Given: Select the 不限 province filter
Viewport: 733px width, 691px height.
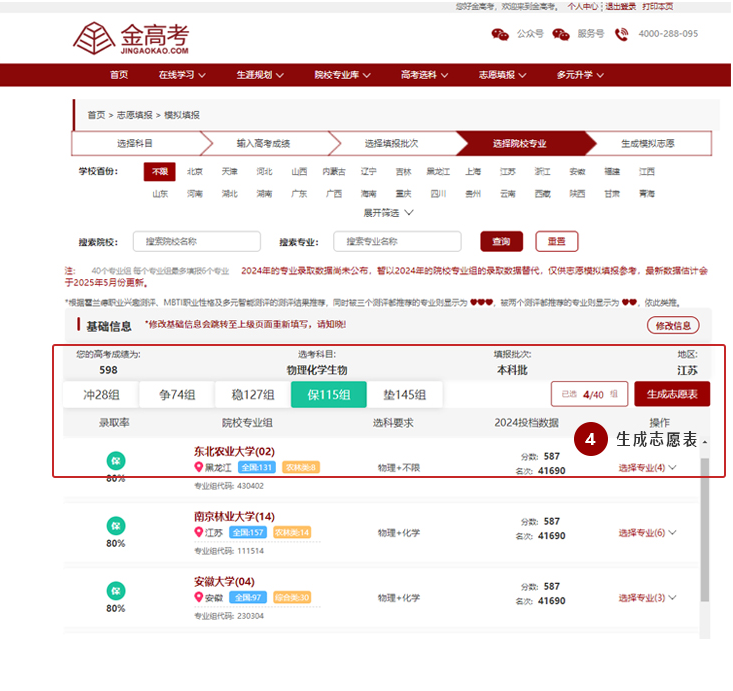Looking at the screenshot, I should point(160,171).
